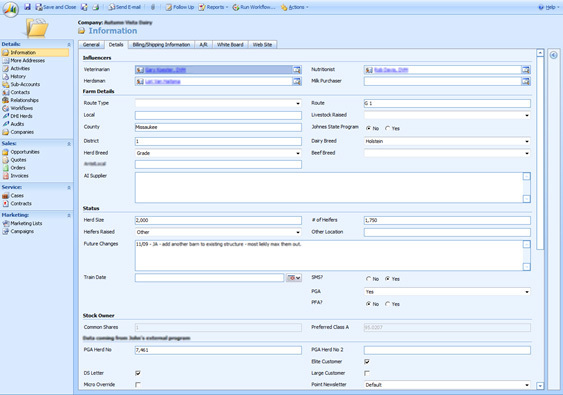The image size is (563, 395).
Task: Collapse the Marketing navigation section
Action: pyautogui.click(x=69, y=215)
